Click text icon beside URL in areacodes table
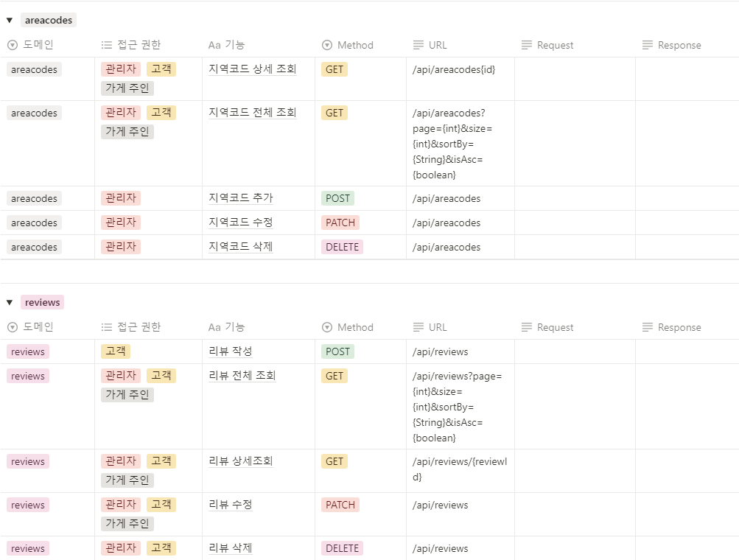This screenshot has height=560, width=739. [x=418, y=45]
